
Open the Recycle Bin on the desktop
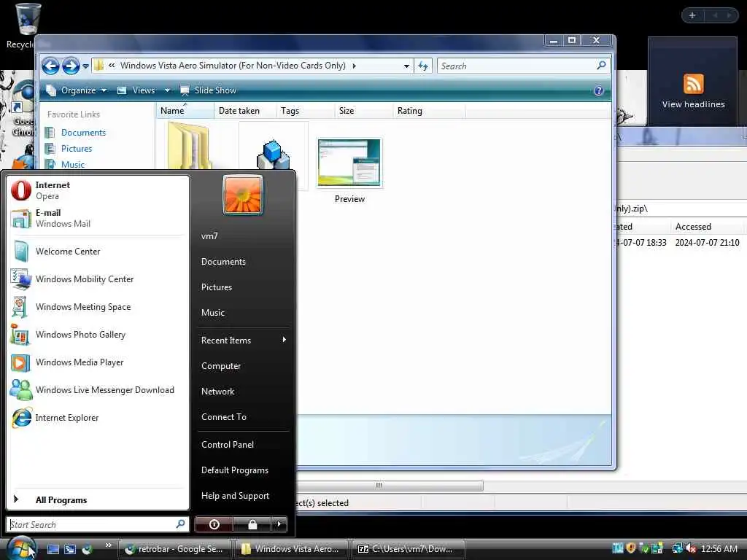[x=27, y=26]
